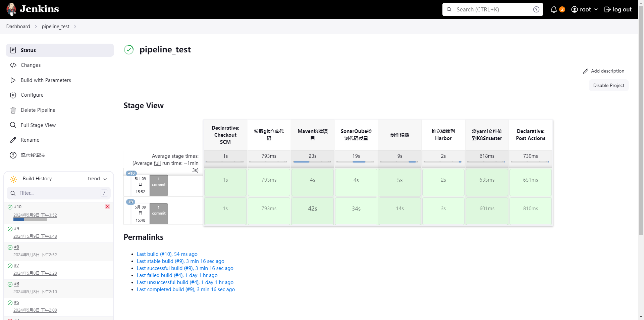
Task: Click the build #8 success check icon
Action: [10, 247]
